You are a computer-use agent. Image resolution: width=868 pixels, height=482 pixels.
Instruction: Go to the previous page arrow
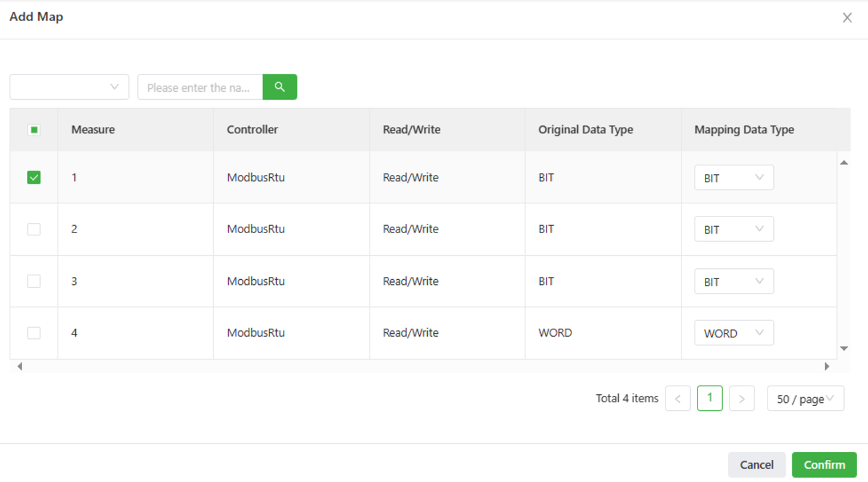point(678,399)
